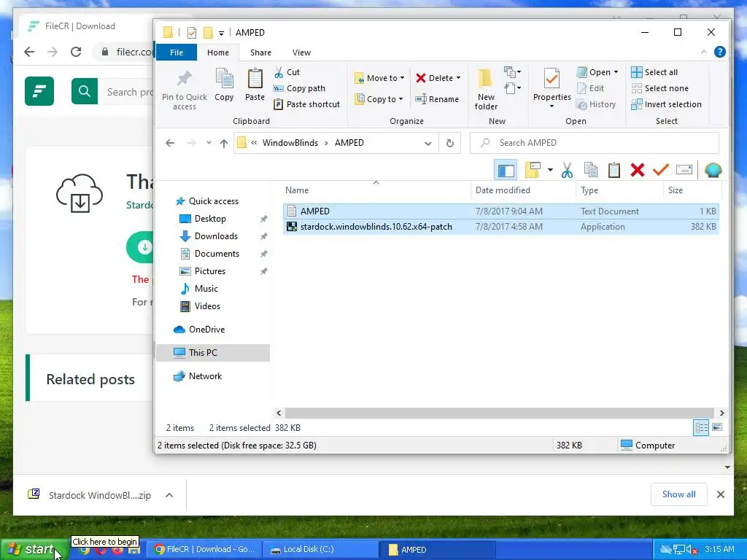Click Invert selection in ribbon
This screenshot has height=560, width=747.
(x=667, y=104)
